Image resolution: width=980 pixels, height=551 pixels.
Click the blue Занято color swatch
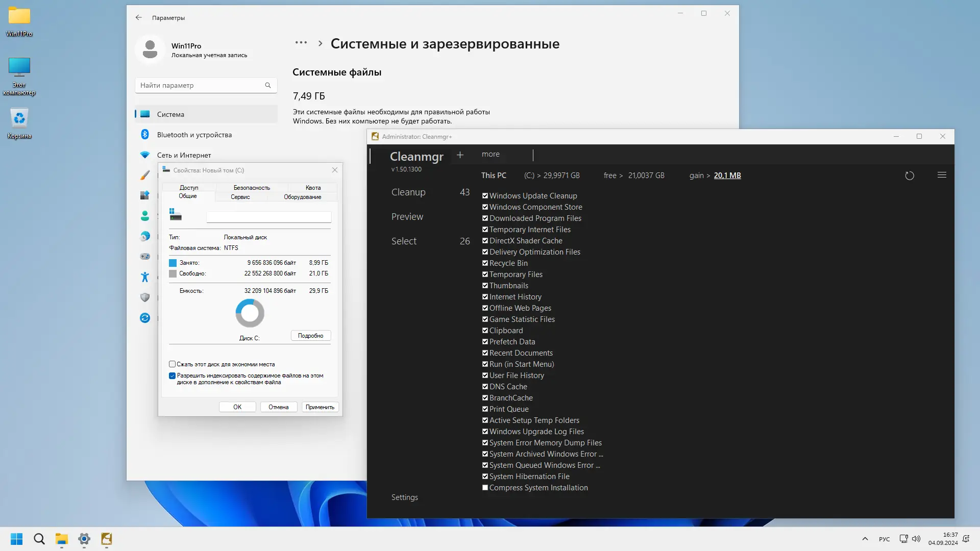tap(173, 263)
